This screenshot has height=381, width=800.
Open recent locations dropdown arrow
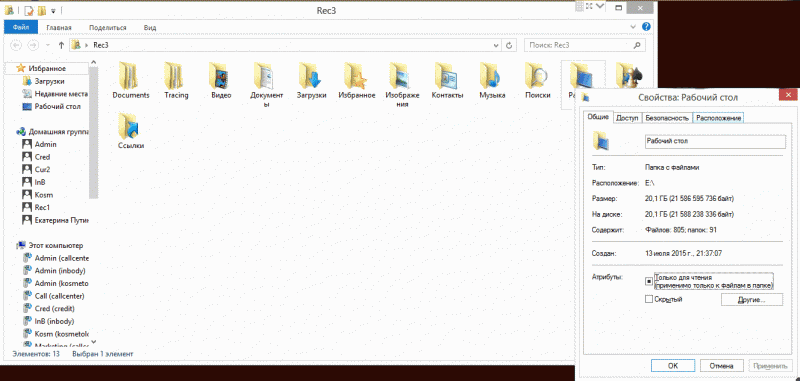point(48,45)
